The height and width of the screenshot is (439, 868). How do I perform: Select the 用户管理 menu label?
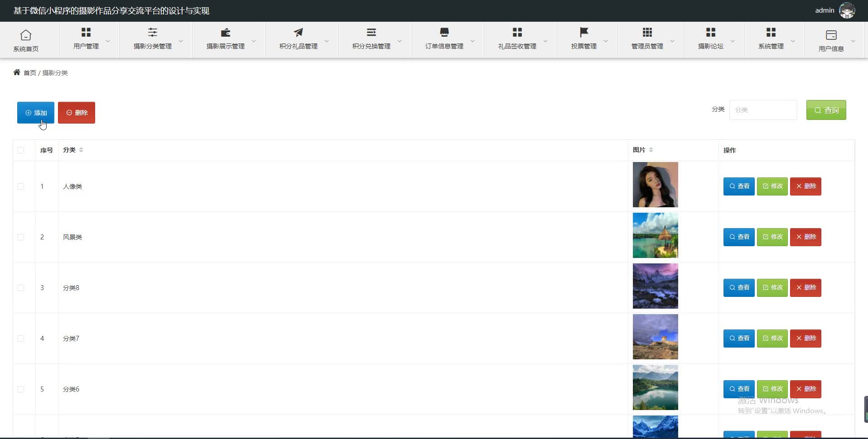(86, 46)
